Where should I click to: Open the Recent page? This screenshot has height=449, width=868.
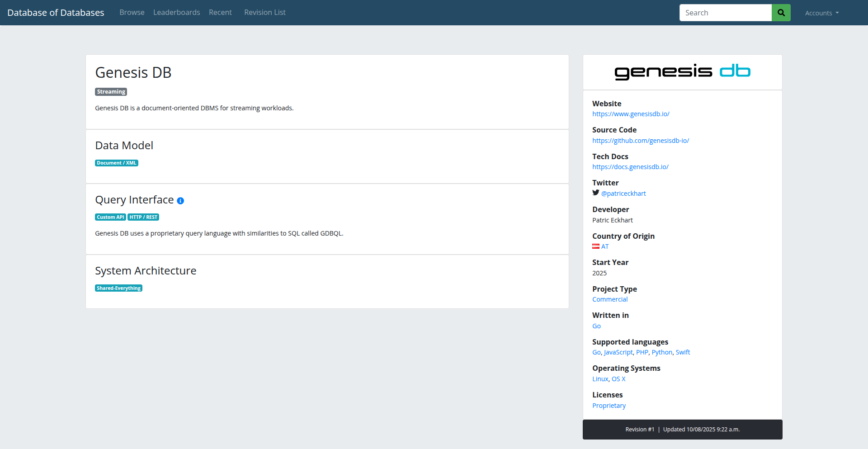220,13
